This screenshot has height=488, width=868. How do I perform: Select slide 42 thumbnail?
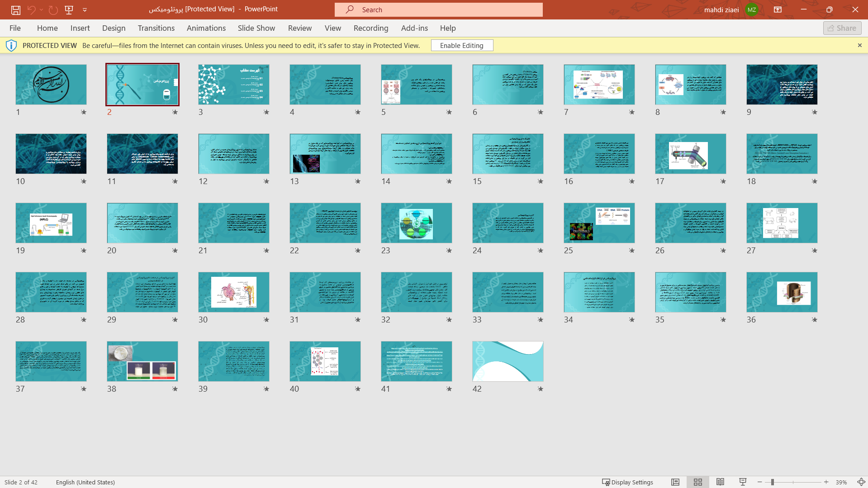pyautogui.click(x=508, y=361)
